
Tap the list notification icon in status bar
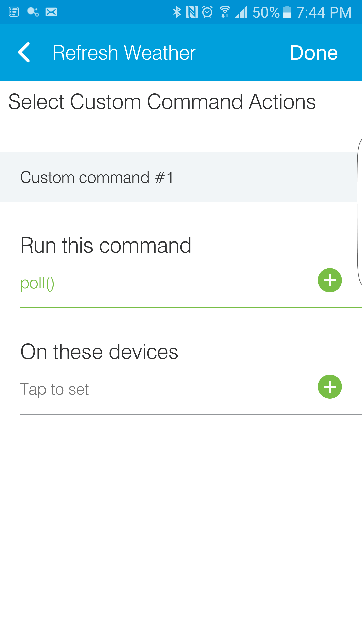click(x=14, y=12)
